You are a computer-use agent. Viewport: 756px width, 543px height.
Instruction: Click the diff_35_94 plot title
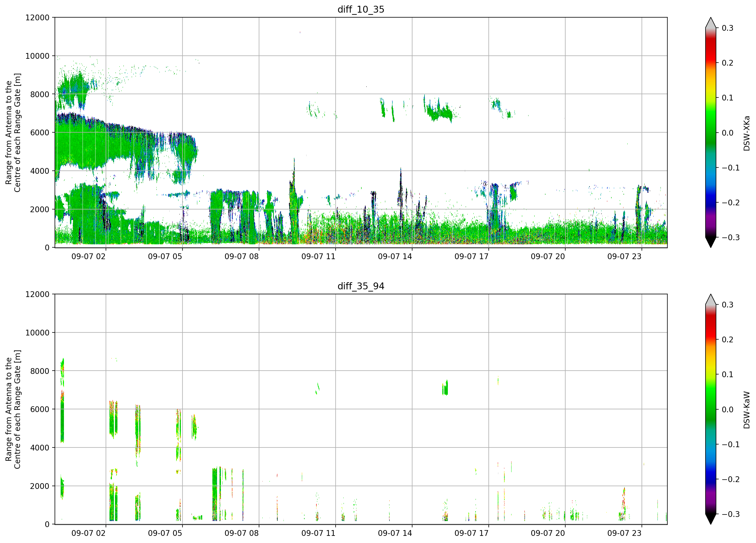361,286
